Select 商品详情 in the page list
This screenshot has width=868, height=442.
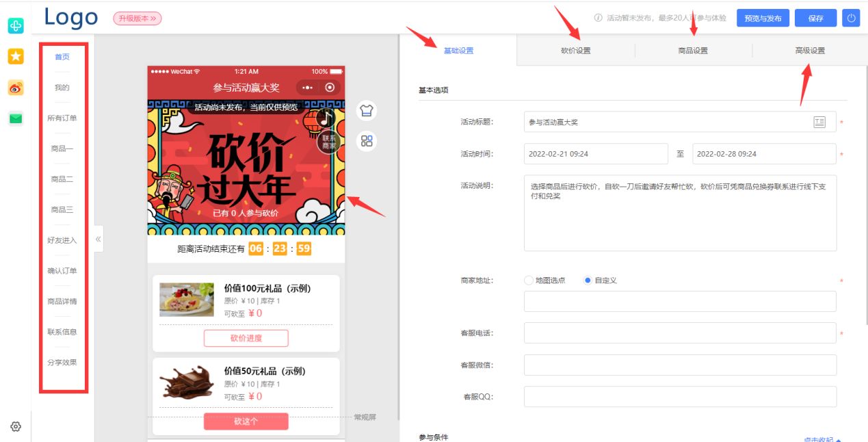[x=62, y=302]
